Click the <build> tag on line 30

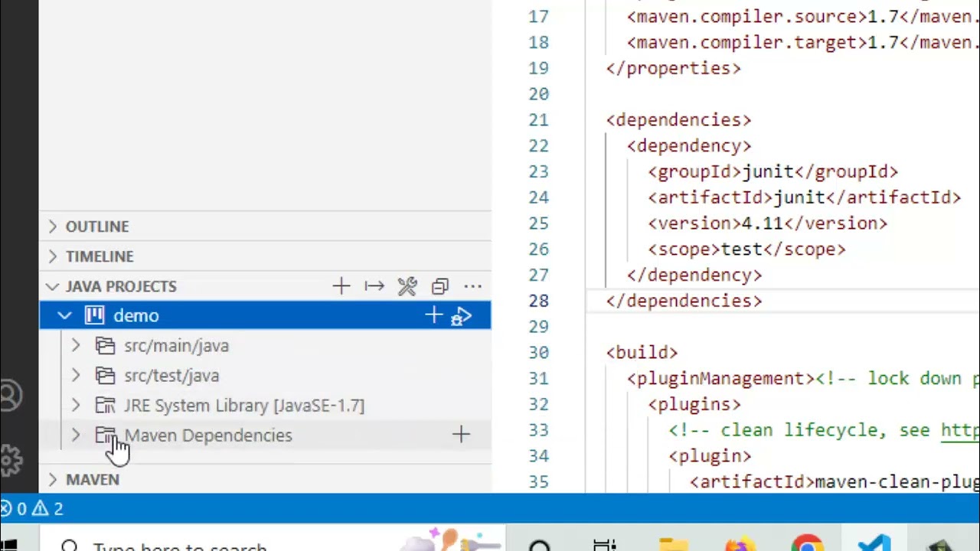642,353
